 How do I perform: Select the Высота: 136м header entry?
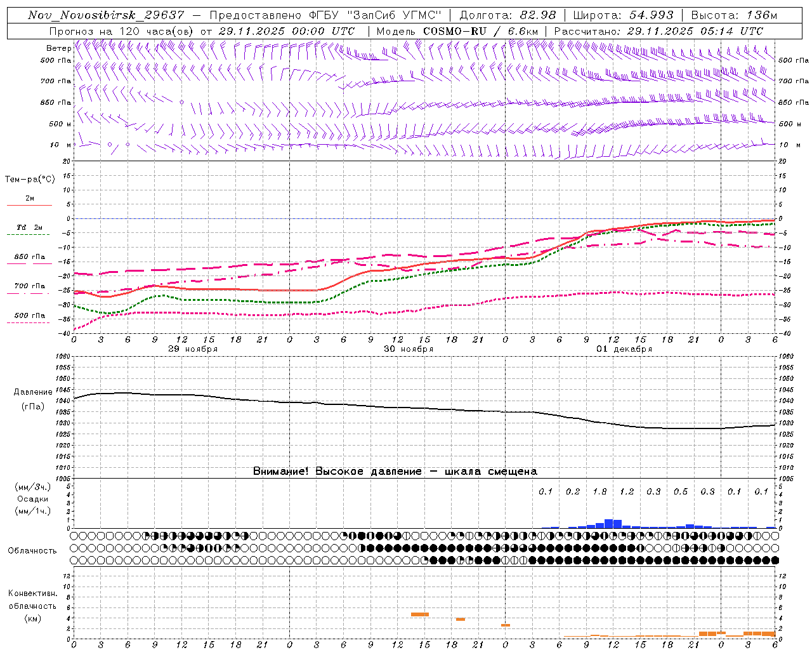point(734,15)
